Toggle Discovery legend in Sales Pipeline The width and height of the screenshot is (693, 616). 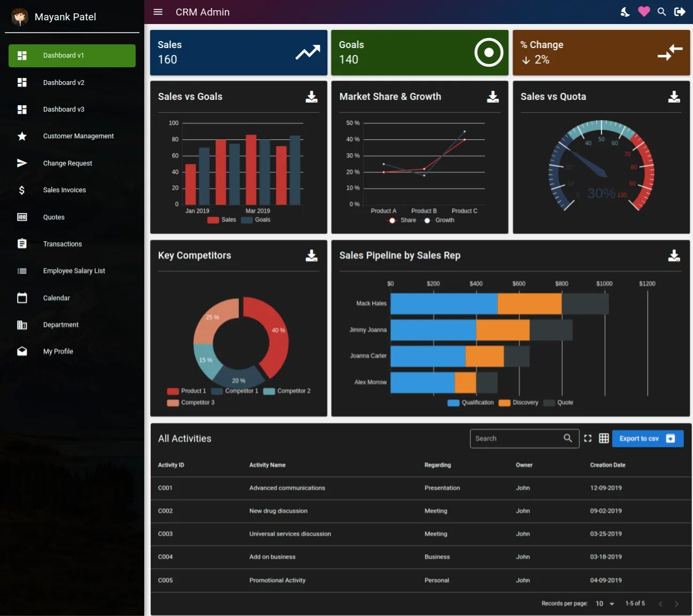518,402
